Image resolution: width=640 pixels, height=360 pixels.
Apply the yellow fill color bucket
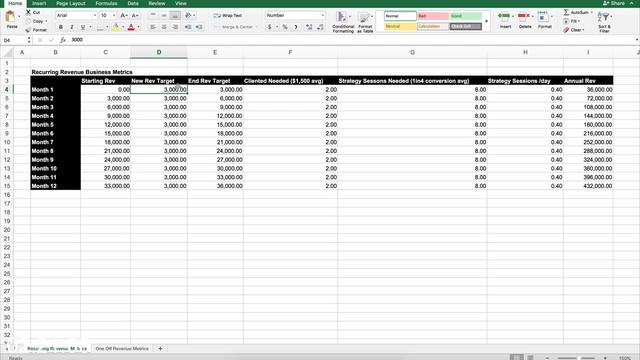coord(116,27)
